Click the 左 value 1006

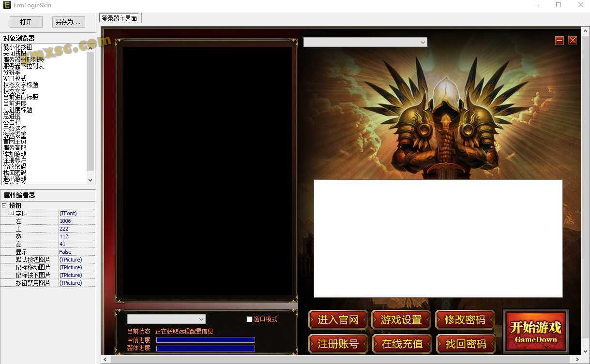[76, 221]
